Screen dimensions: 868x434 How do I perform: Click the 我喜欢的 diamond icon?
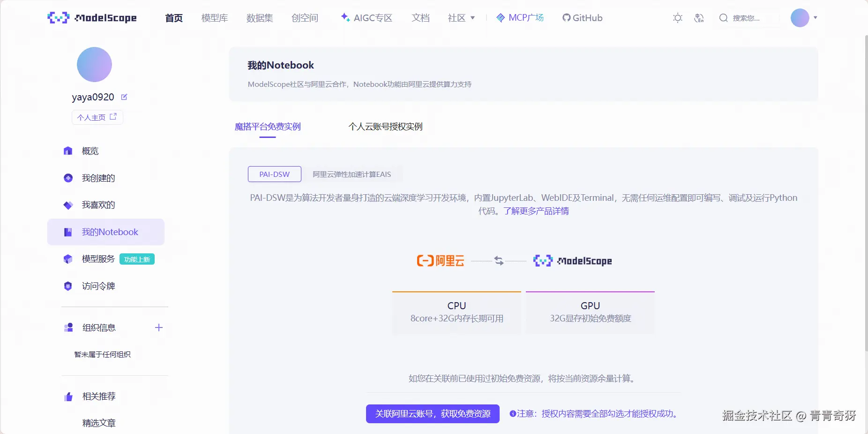(x=68, y=205)
